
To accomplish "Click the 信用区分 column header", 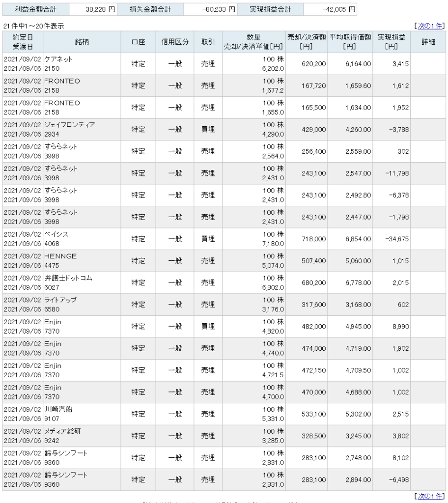I will click(x=175, y=42).
